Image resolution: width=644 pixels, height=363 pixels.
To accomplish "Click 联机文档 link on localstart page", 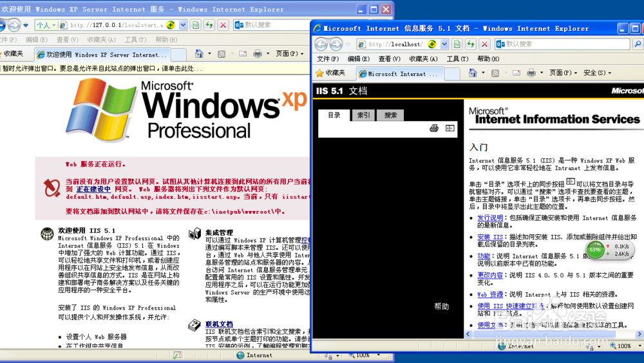I will [x=219, y=324].
